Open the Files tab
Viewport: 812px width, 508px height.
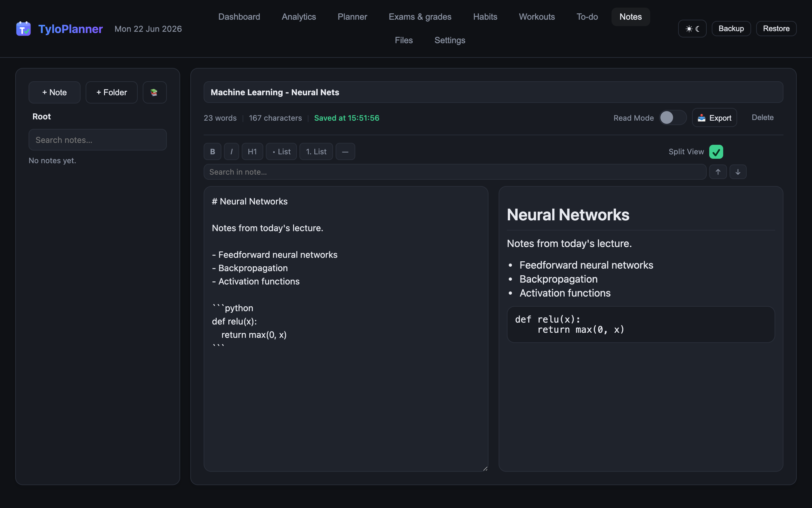pos(404,40)
